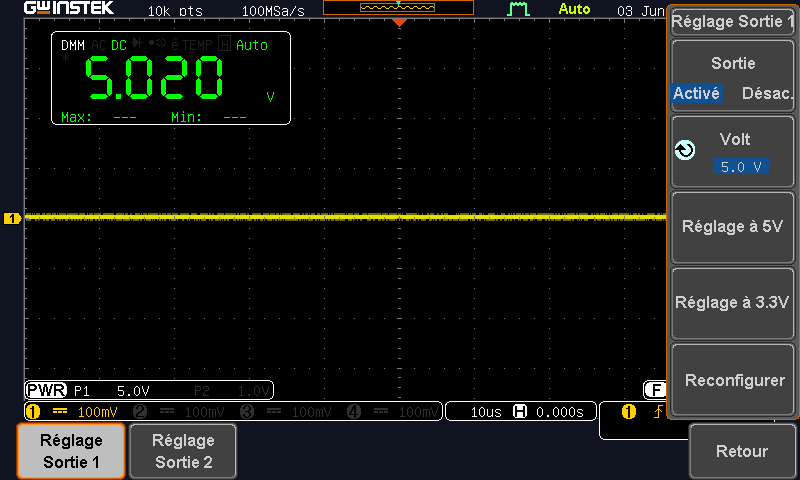800x480 pixels.
Task: Click the PWR power supply indicator
Action: coord(46,391)
